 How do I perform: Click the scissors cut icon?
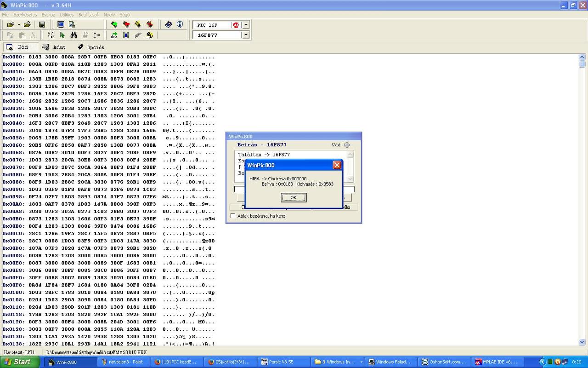pyautogui.click(x=33, y=35)
